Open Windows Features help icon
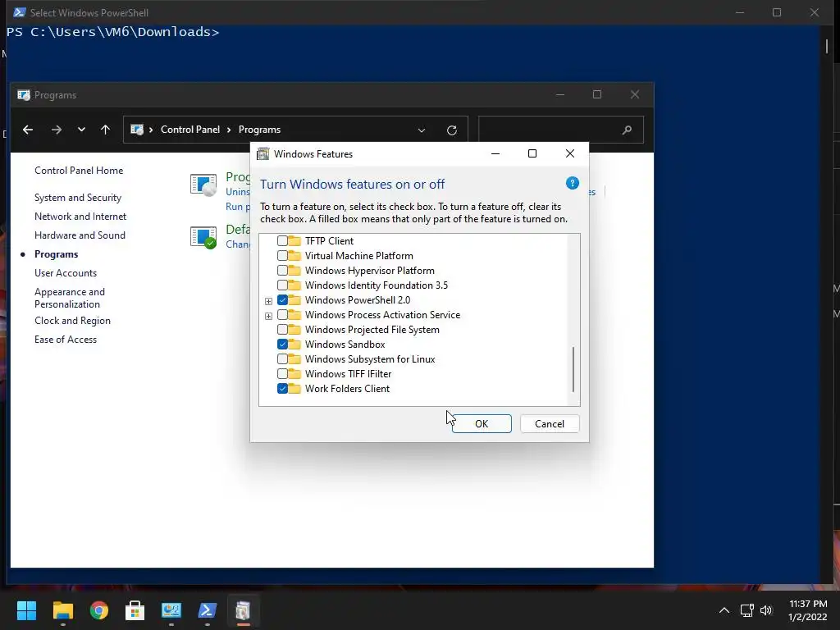Screen dimensions: 840x630 pos(572,183)
